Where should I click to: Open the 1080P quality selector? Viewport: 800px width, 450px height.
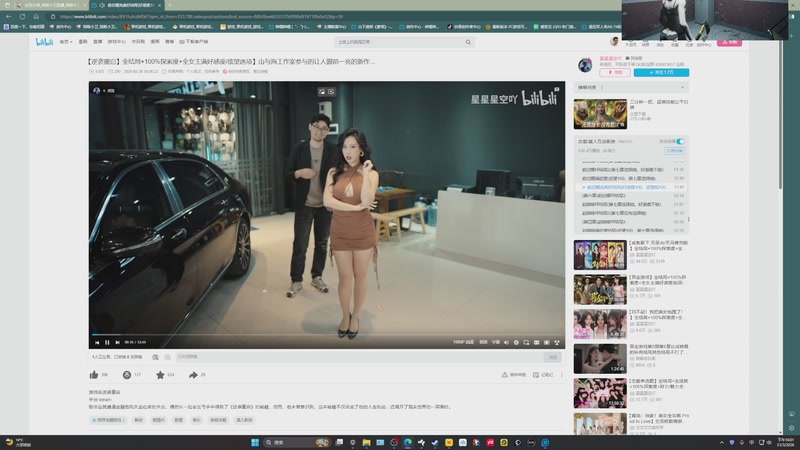click(x=463, y=342)
